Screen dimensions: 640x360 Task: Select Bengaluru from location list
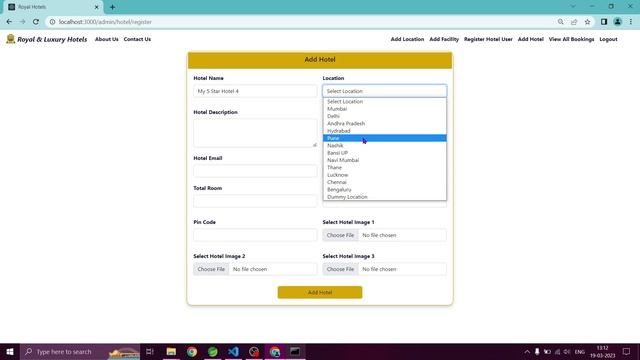click(384, 189)
